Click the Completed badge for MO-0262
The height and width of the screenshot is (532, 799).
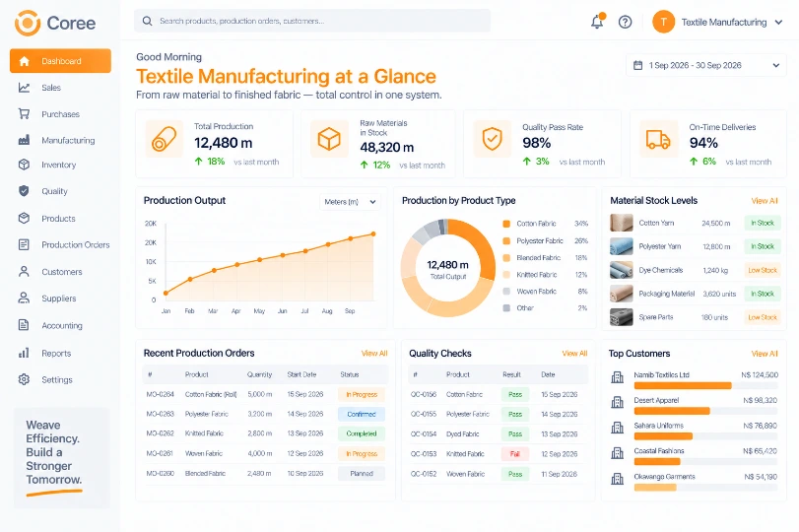coord(362,433)
